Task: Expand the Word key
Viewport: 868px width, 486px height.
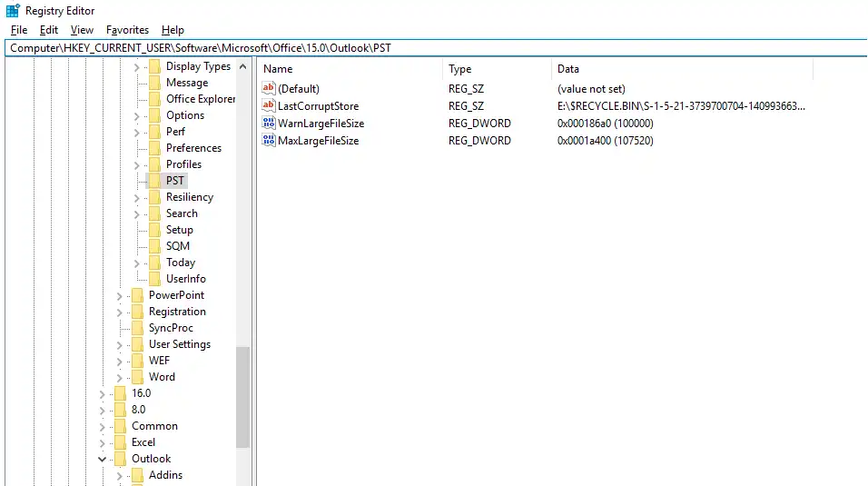Action: coord(120,377)
